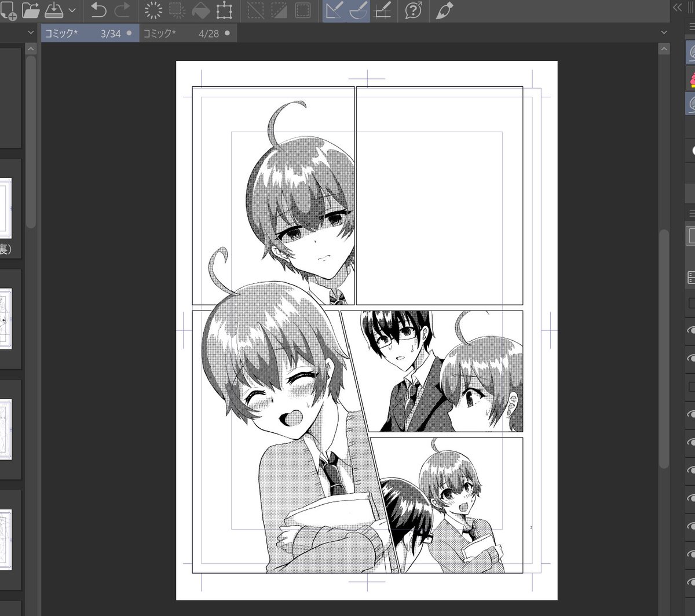Collapse the right panel with double-arrow button

678,8
